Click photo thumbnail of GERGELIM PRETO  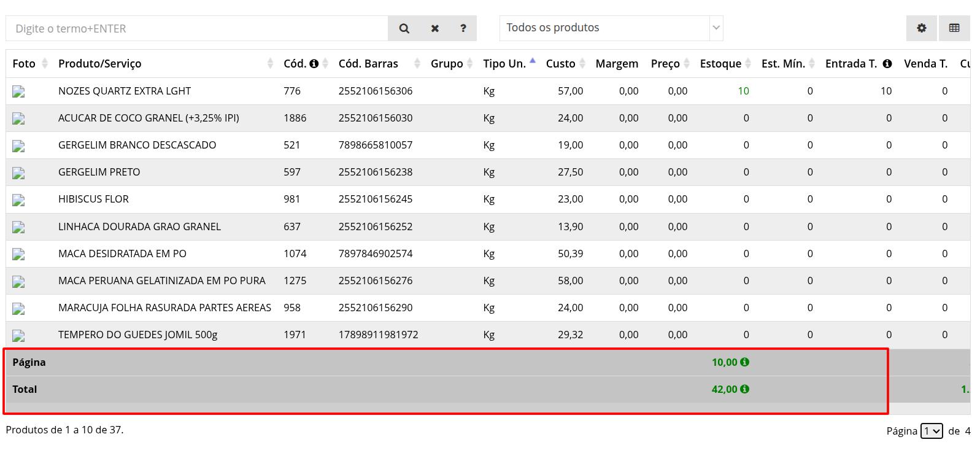pos(18,173)
